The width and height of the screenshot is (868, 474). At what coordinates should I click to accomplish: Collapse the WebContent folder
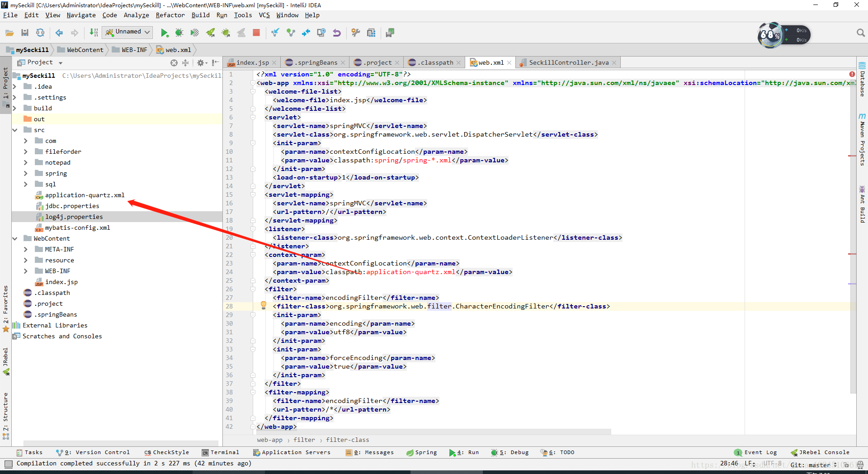pos(15,238)
